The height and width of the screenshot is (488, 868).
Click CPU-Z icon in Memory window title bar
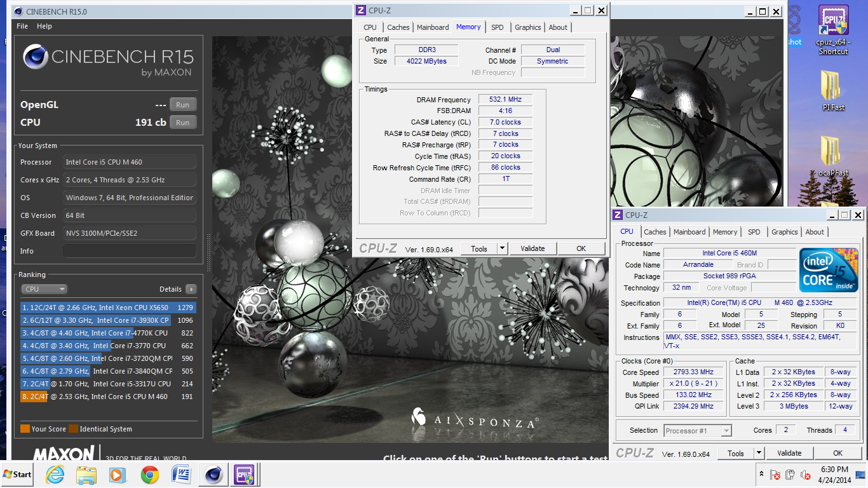(x=361, y=10)
